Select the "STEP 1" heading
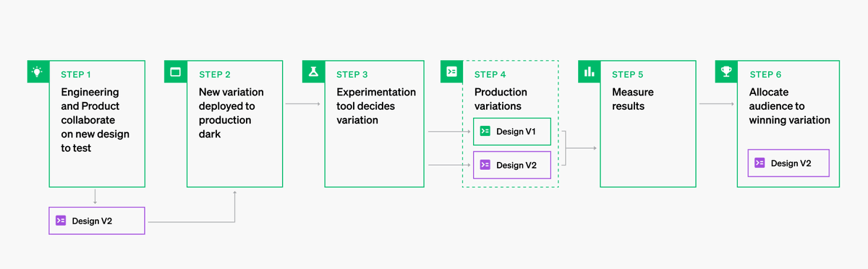Image resolution: width=868 pixels, height=269 pixels. point(76,74)
